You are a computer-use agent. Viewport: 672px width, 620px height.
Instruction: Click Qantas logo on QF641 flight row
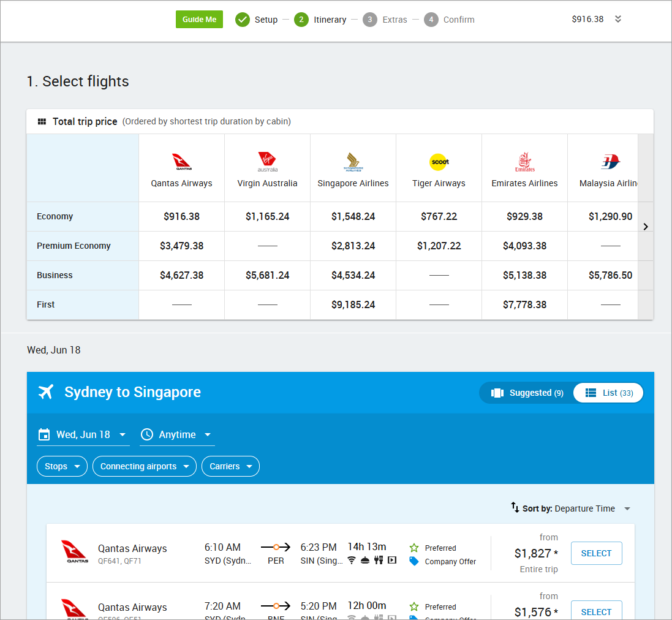74,552
